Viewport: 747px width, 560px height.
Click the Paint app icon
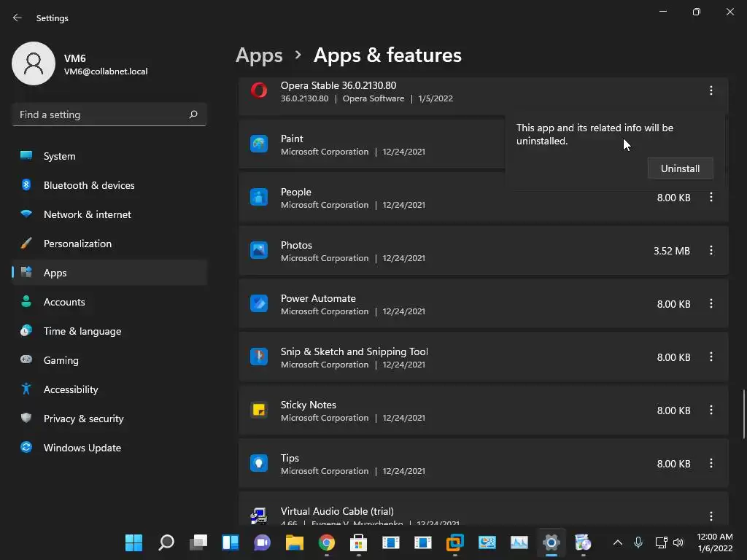pyautogui.click(x=259, y=144)
